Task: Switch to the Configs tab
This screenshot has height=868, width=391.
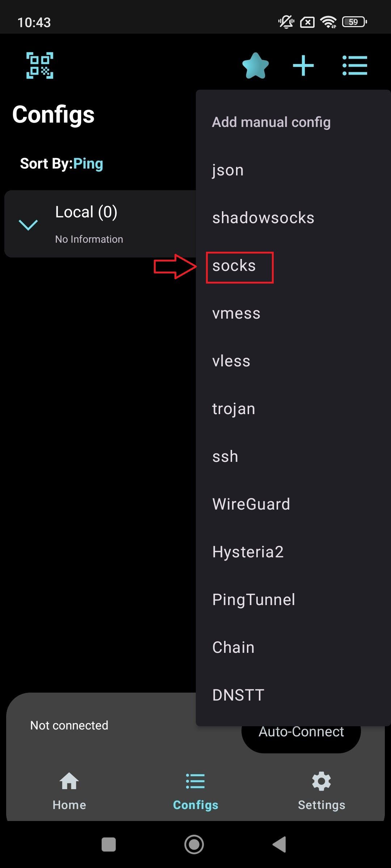Action: tap(195, 791)
